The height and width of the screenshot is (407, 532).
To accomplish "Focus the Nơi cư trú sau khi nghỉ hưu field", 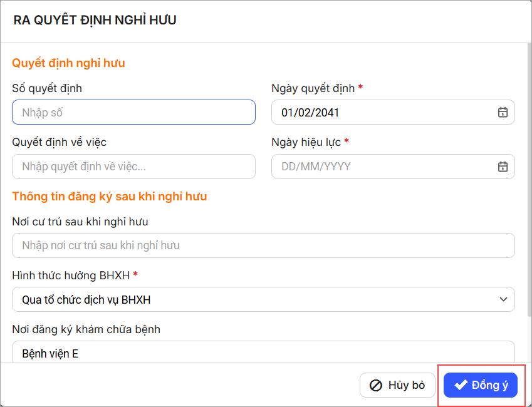I will point(263,245).
